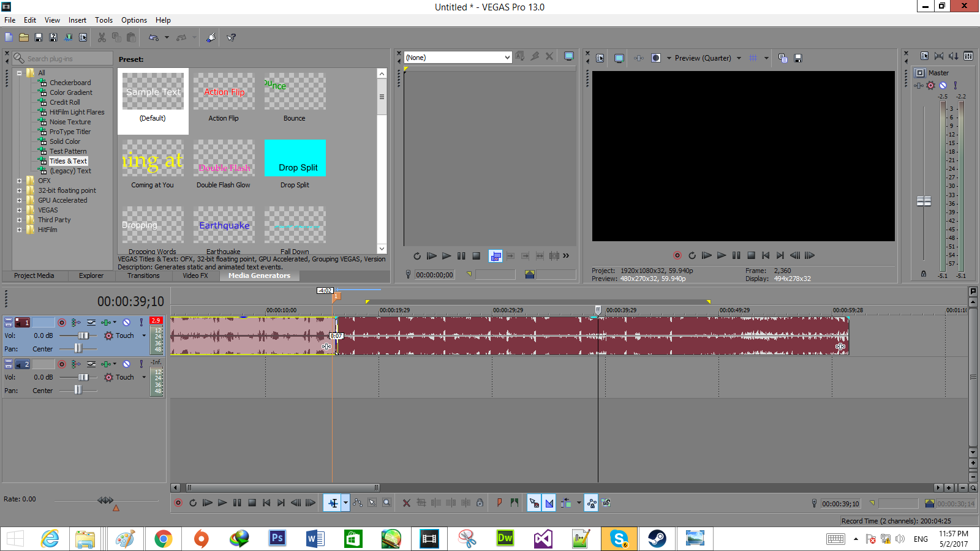Screen dimensions: 980x551
Task: Click the Undo toolbar button
Action: click(154, 37)
